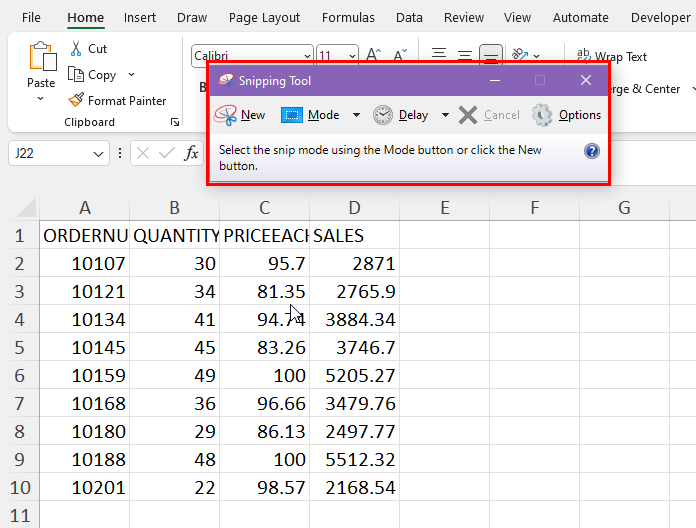
Task: Click cell with quantity 48
Action: click(174, 459)
